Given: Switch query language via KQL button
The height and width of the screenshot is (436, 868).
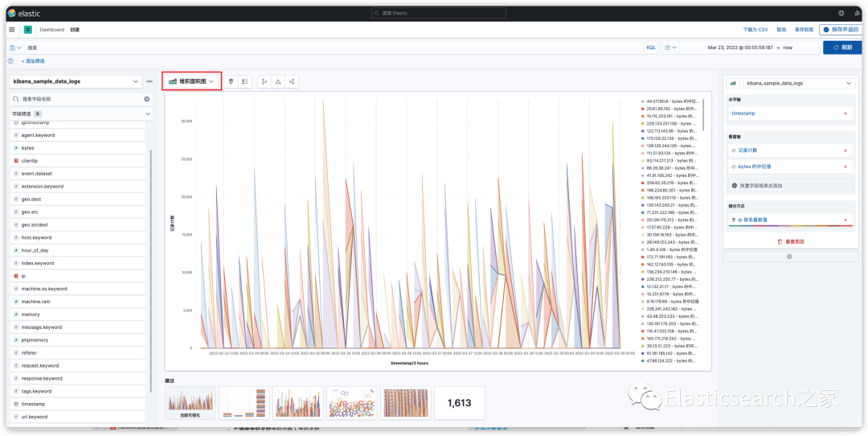Looking at the screenshot, I should 651,47.
